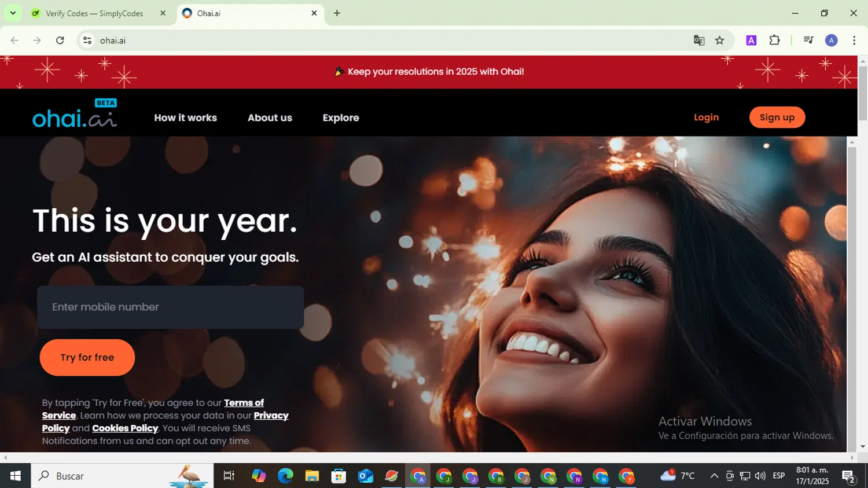Viewport: 868px width, 488px height.
Task: Select the Ohai.ai tab
Action: (x=250, y=13)
